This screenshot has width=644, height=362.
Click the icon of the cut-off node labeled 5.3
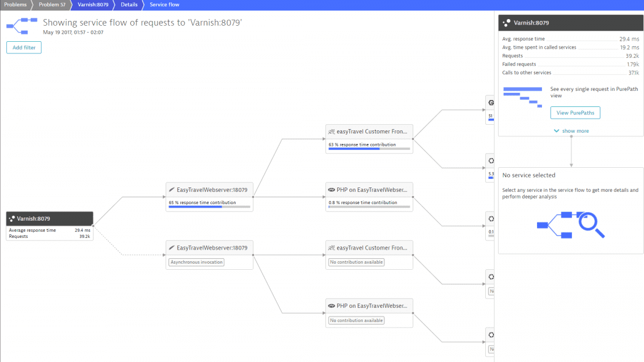[491, 160]
